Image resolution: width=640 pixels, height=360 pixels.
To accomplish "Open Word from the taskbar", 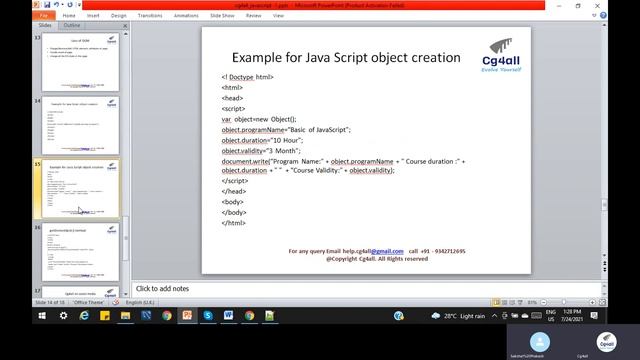I will pyautogui.click(x=229, y=316).
